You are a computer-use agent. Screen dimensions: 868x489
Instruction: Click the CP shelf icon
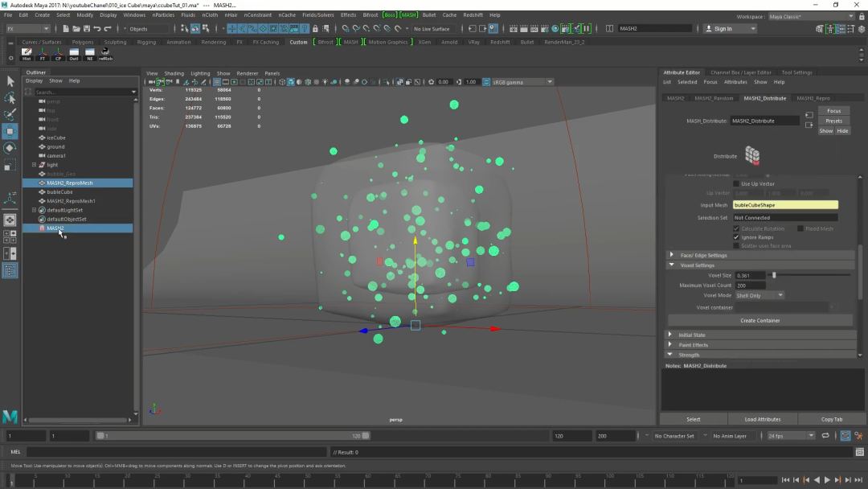[58, 54]
